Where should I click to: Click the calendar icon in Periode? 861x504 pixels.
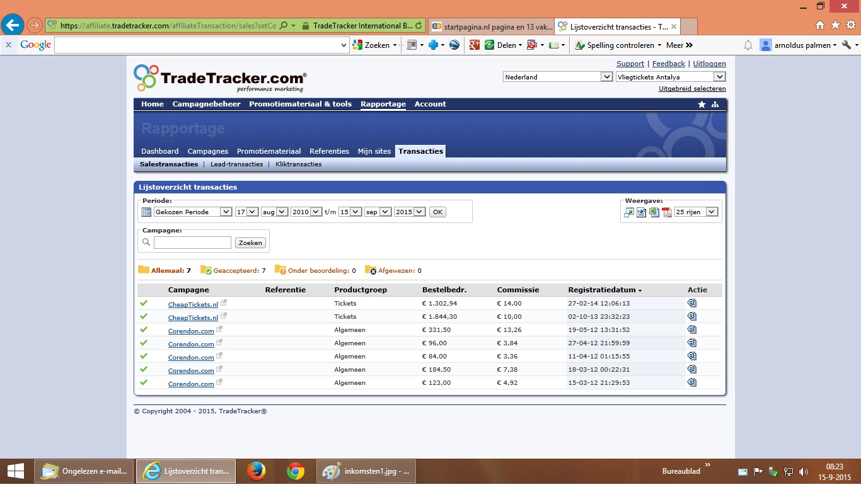[146, 212]
